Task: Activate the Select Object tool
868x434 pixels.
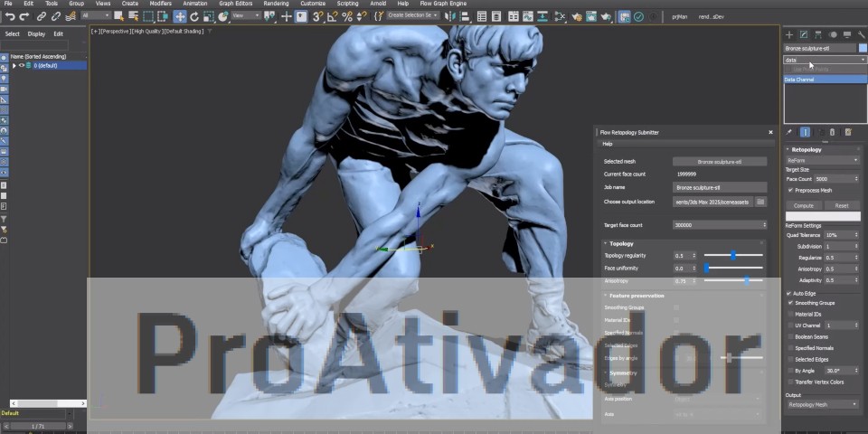Action: pyautogui.click(x=118, y=16)
